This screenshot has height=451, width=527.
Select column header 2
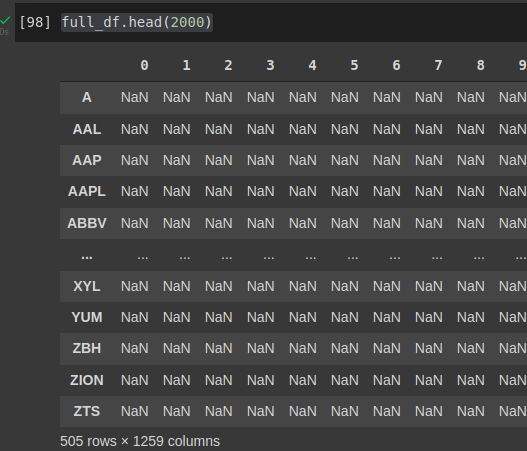pyautogui.click(x=228, y=65)
